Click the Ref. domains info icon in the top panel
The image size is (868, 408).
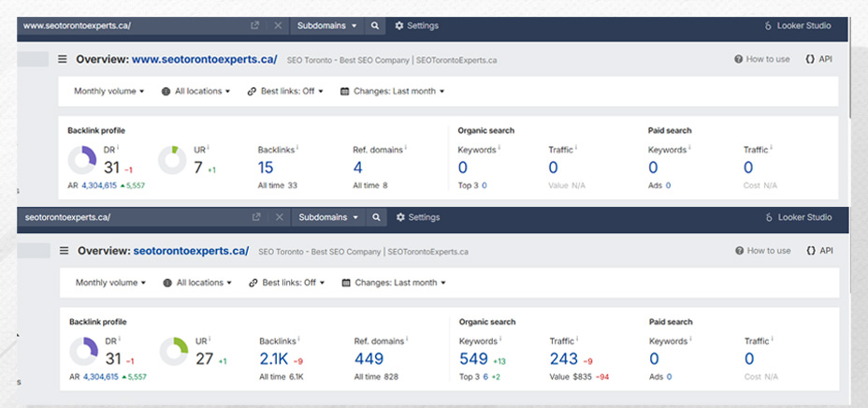point(405,148)
